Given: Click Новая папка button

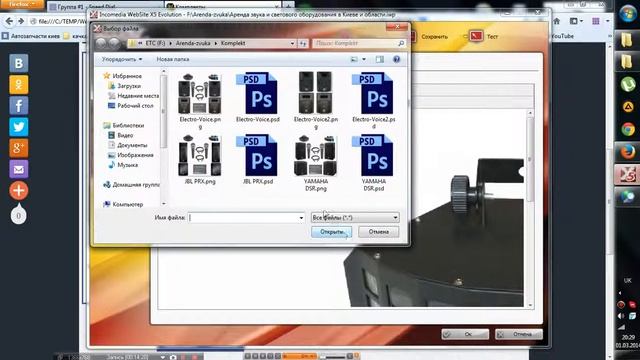Looking at the screenshot, I should (173, 59).
